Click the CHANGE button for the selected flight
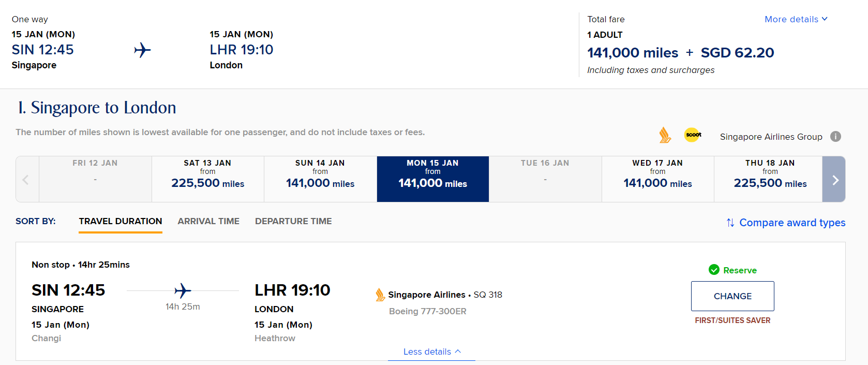Image resolution: width=868 pixels, height=365 pixels. pos(732,296)
